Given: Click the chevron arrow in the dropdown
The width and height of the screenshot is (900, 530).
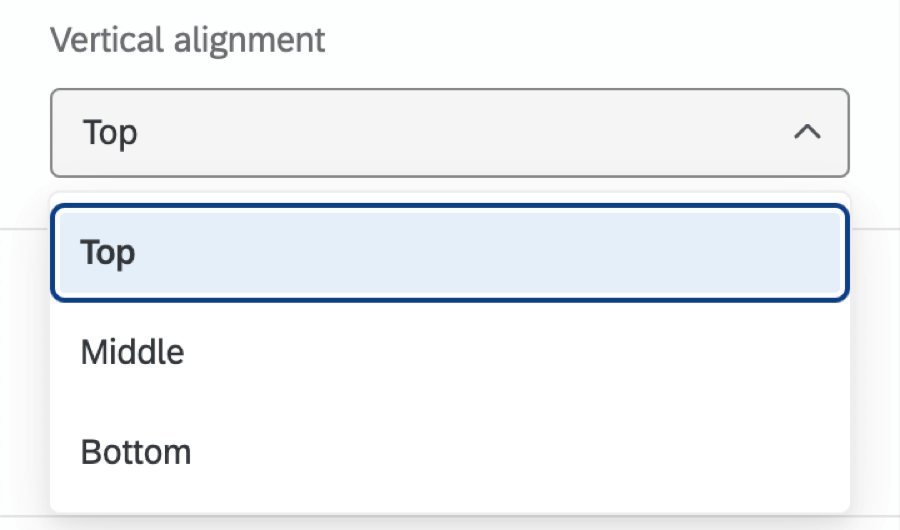Looking at the screenshot, I should point(807,132).
